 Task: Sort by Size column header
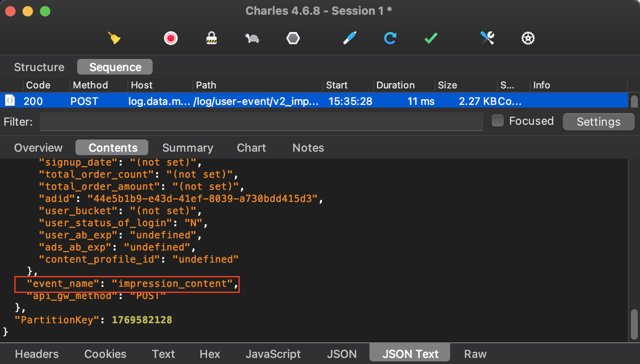[447, 85]
